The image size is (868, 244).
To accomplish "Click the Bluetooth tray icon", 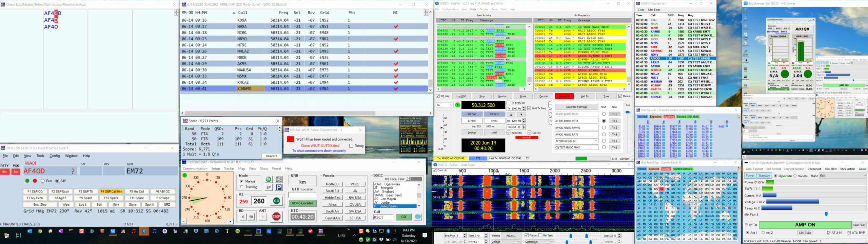I will tap(388, 231).
